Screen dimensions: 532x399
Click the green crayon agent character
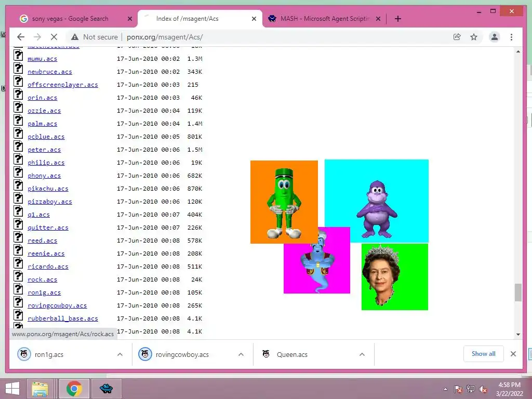pyautogui.click(x=284, y=203)
